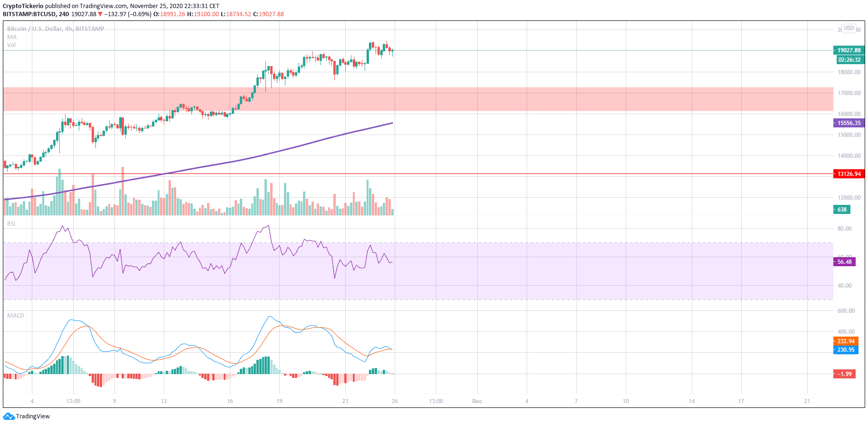Click the 17000.00 price axis label
The width and height of the screenshot is (868, 425).
point(849,93)
